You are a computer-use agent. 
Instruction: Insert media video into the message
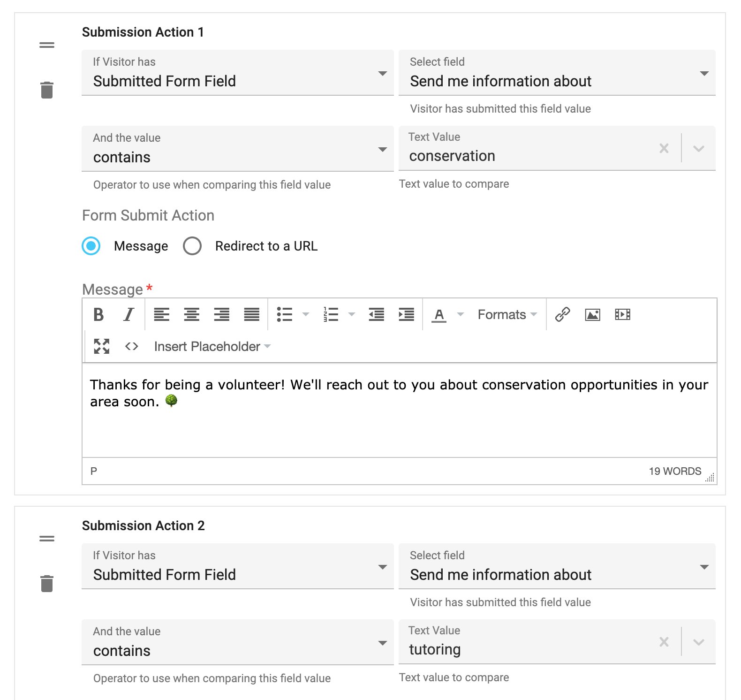pos(622,314)
